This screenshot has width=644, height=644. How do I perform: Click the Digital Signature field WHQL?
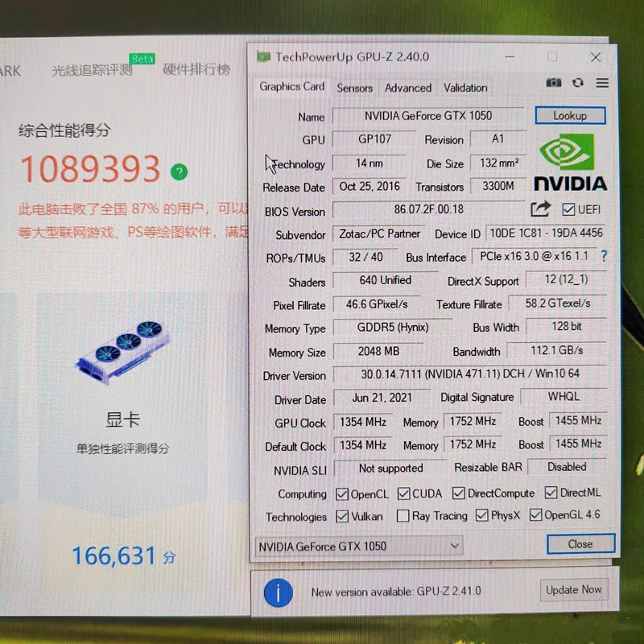pyautogui.click(x=563, y=396)
